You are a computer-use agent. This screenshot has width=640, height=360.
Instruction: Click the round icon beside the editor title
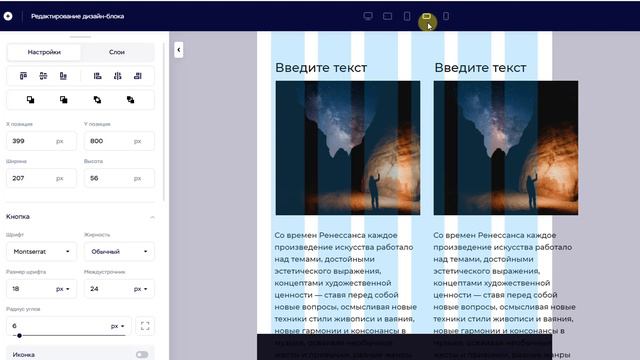[x=8, y=16]
